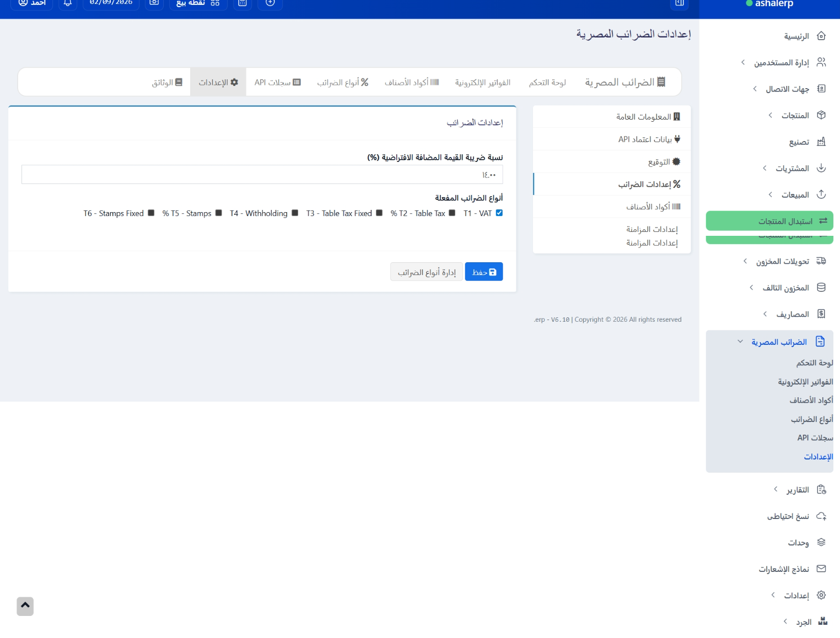Enable the T4 - Withholding checkbox

pyautogui.click(x=295, y=213)
